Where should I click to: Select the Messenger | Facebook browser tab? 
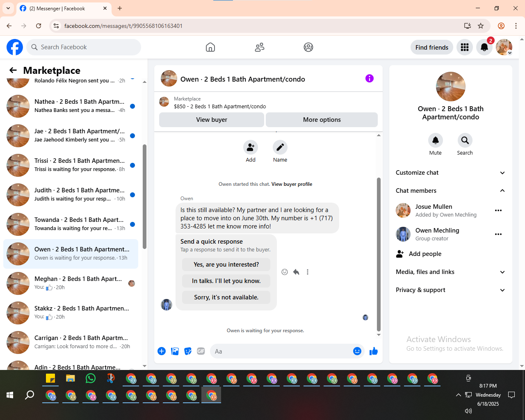(x=64, y=8)
